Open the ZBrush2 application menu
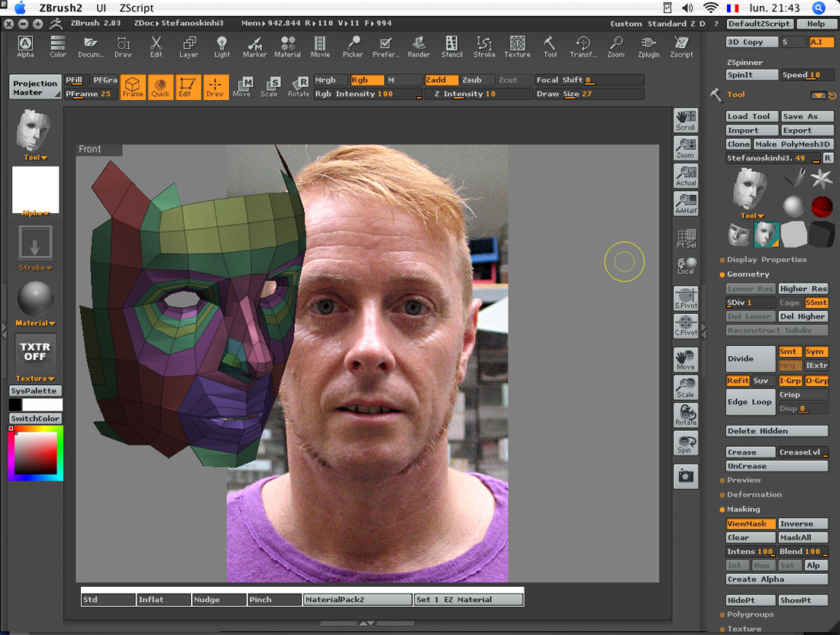Viewport: 840px width, 635px height. [60, 8]
